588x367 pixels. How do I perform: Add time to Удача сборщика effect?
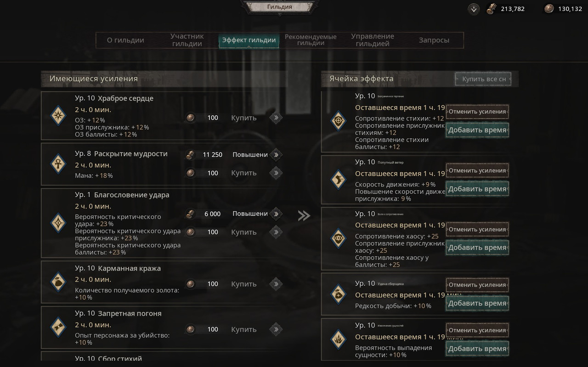(x=477, y=303)
